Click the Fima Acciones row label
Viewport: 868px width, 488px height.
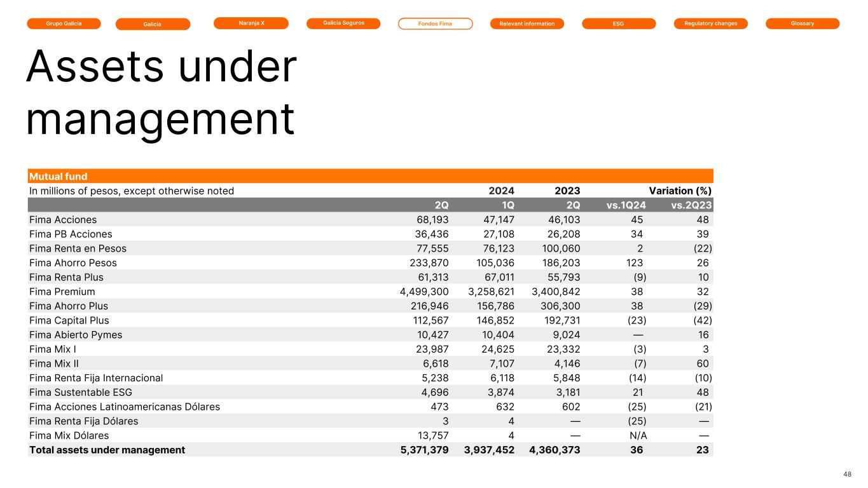(63, 220)
